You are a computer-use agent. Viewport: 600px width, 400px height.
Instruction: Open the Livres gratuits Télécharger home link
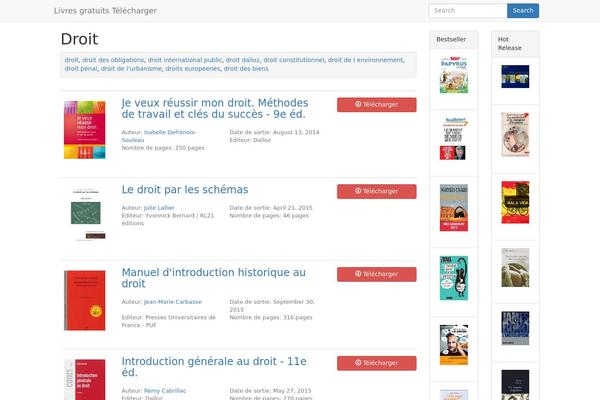pyautogui.click(x=105, y=11)
